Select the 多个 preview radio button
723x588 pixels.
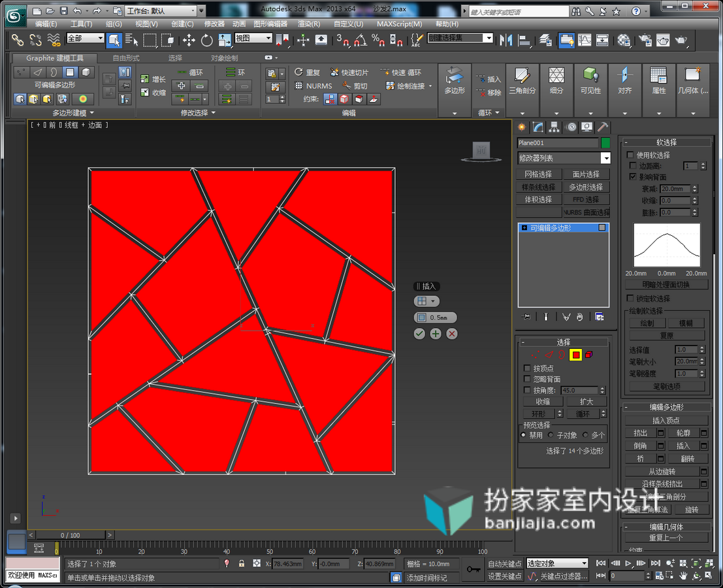(x=585, y=435)
